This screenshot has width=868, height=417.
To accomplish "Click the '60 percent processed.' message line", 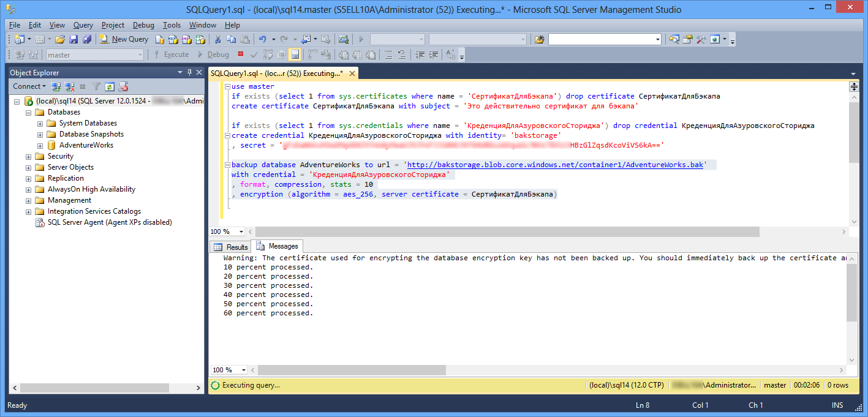I will [268, 313].
